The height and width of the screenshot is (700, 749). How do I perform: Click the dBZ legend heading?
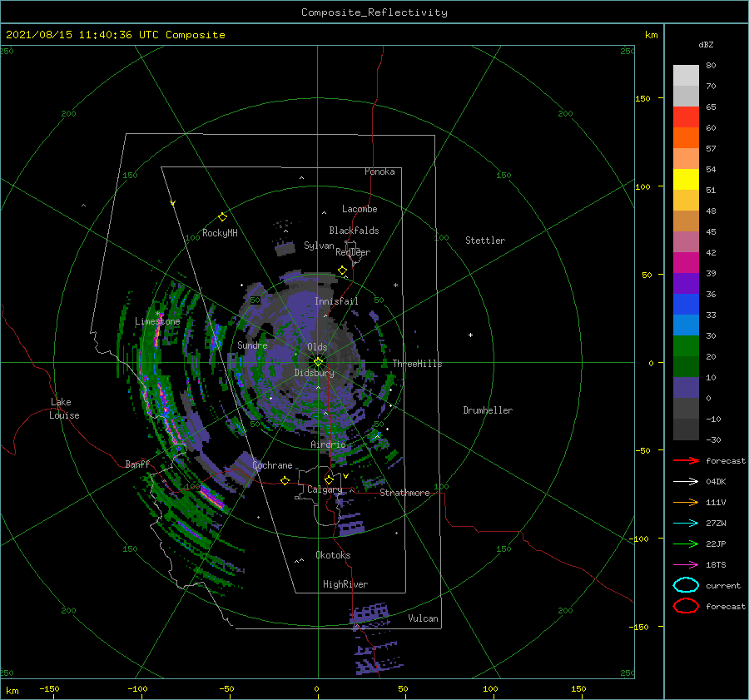(706, 44)
